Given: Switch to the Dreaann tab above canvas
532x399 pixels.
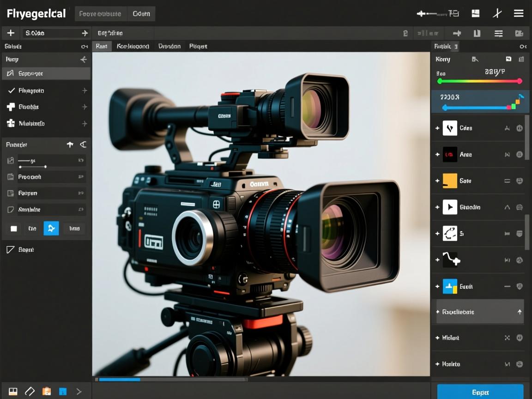Looking at the screenshot, I should (169, 46).
